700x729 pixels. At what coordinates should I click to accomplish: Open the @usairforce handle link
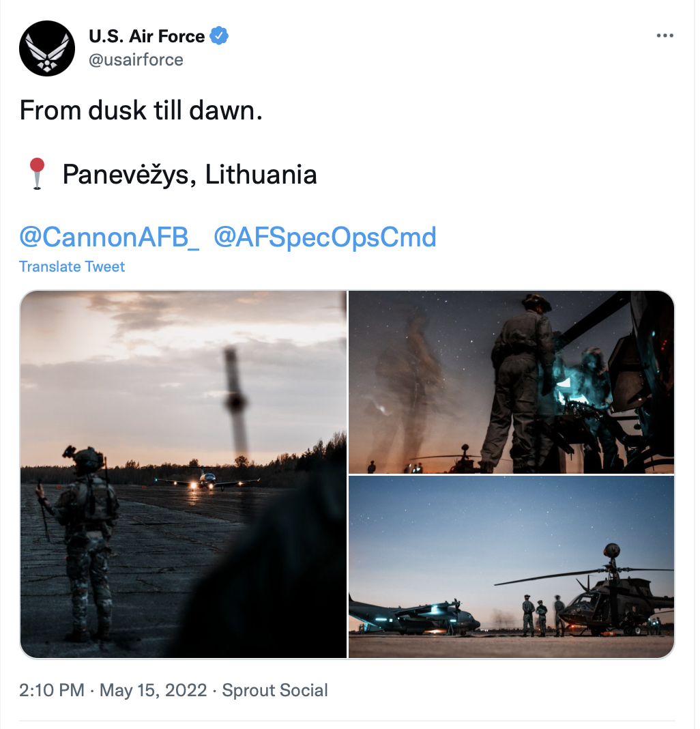(x=136, y=60)
